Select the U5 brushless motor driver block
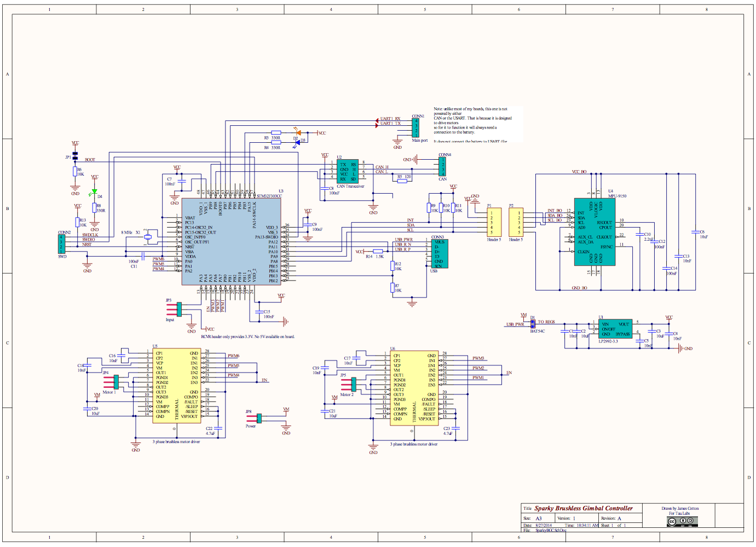Image resolution: width=756 pixels, height=547 pixels. (x=176, y=386)
